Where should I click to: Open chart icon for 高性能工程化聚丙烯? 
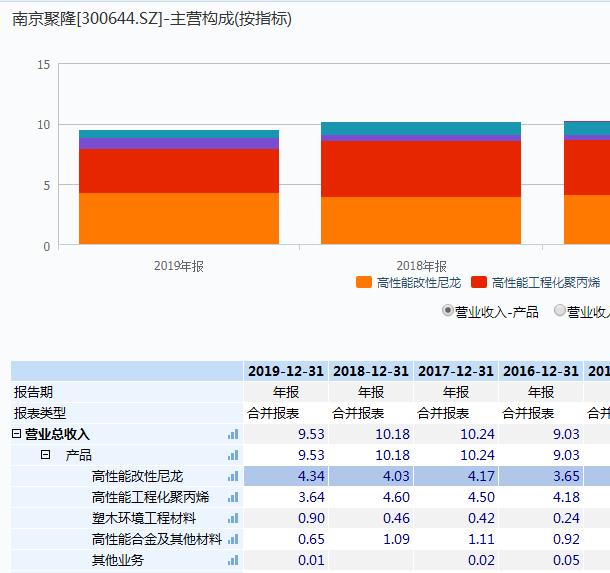click(233, 497)
